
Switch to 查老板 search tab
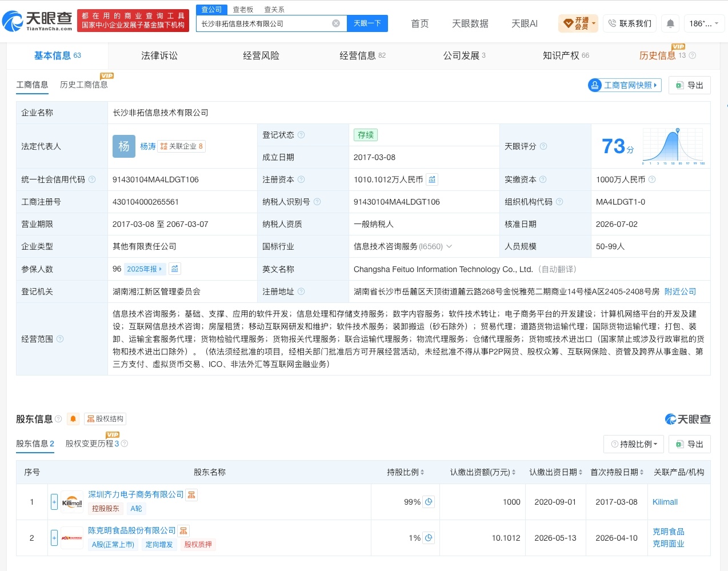pyautogui.click(x=243, y=10)
